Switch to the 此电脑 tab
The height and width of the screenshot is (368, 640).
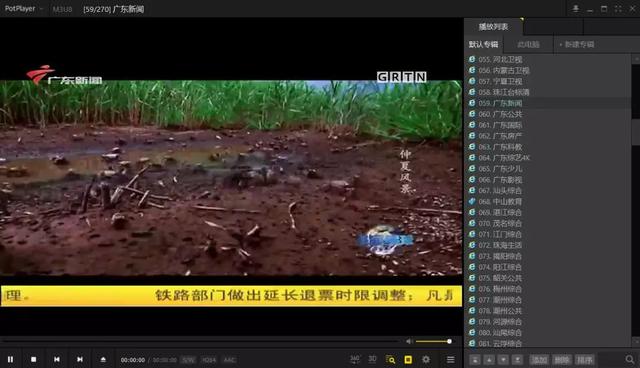coord(528,44)
